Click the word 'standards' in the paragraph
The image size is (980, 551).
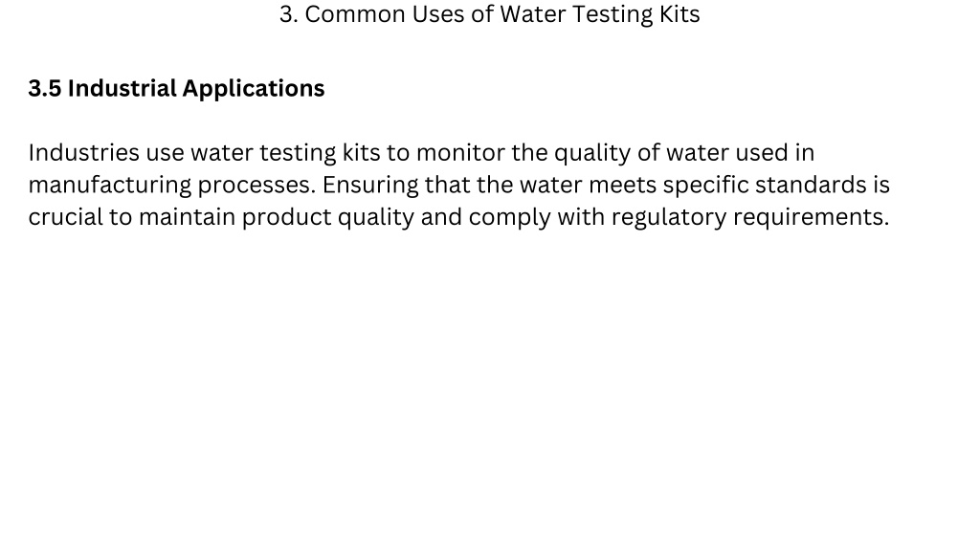pyautogui.click(x=811, y=185)
